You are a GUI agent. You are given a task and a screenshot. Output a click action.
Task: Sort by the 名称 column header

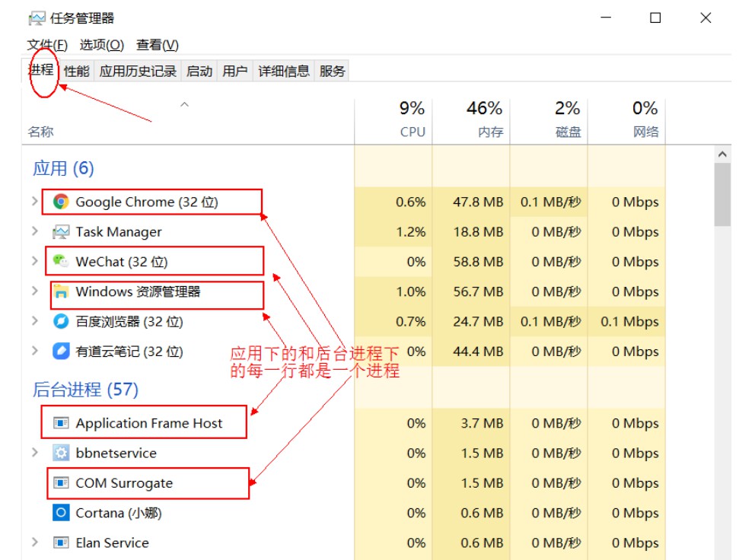coord(188,121)
